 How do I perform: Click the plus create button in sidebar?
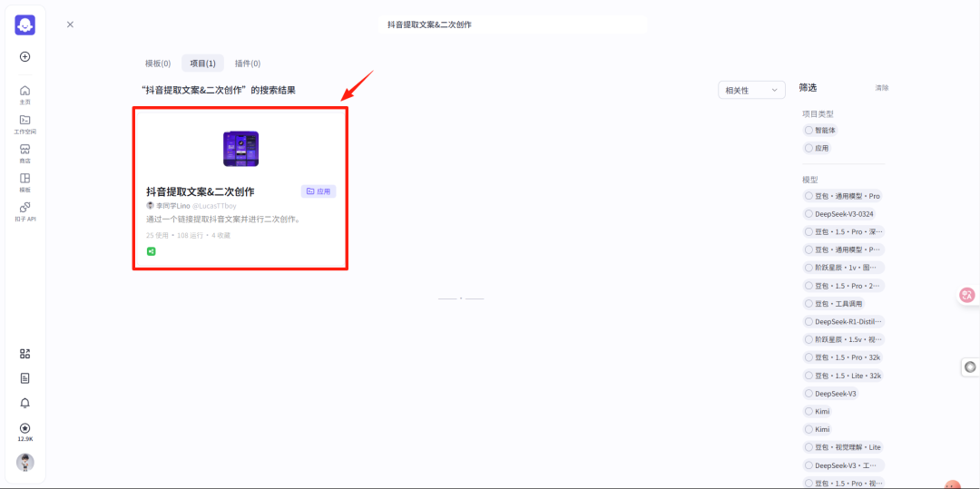(x=25, y=56)
